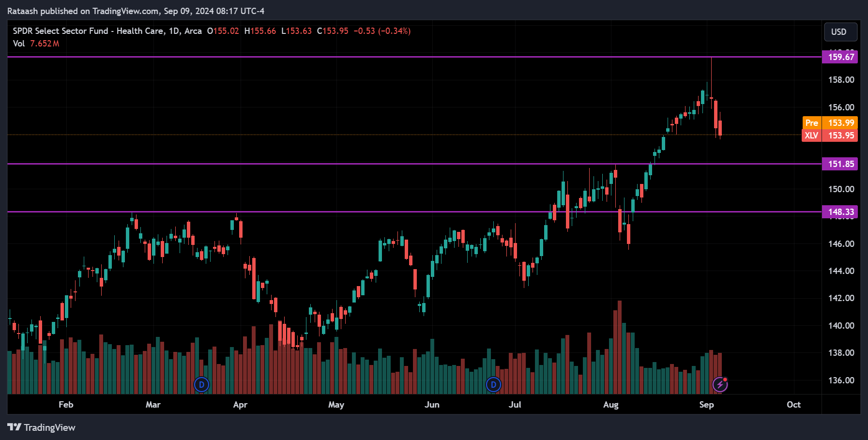Image resolution: width=868 pixels, height=440 pixels.
Task: Click the 150.00 price axis label
Action: point(841,189)
